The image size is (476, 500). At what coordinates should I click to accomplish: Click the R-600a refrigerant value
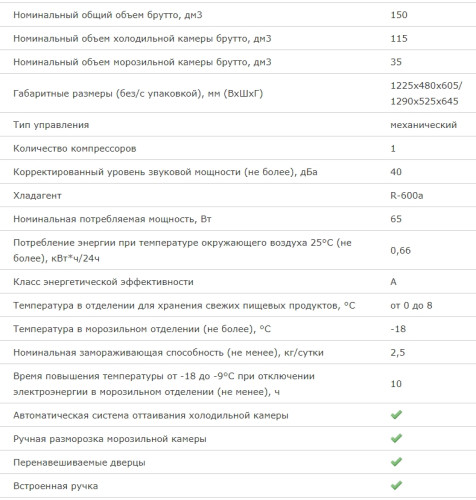coord(407,195)
